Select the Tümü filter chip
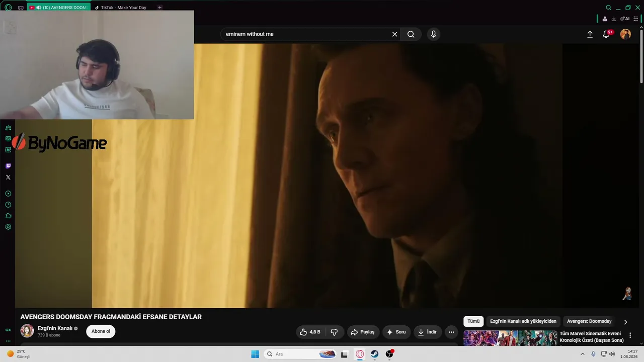 tap(473, 321)
